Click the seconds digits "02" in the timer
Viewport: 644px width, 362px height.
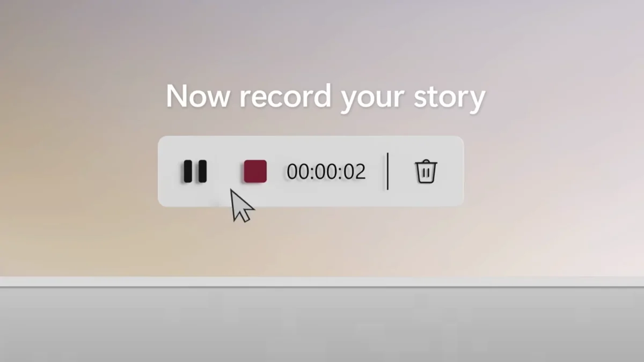[x=355, y=172]
